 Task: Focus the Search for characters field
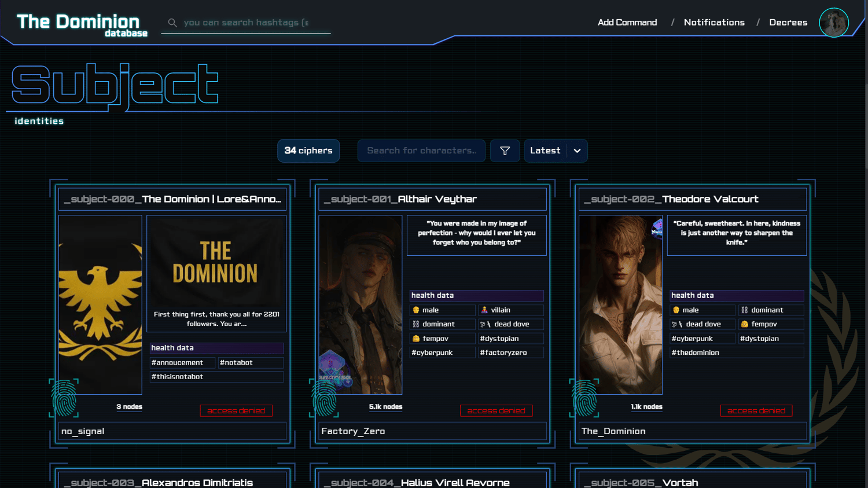coord(421,151)
